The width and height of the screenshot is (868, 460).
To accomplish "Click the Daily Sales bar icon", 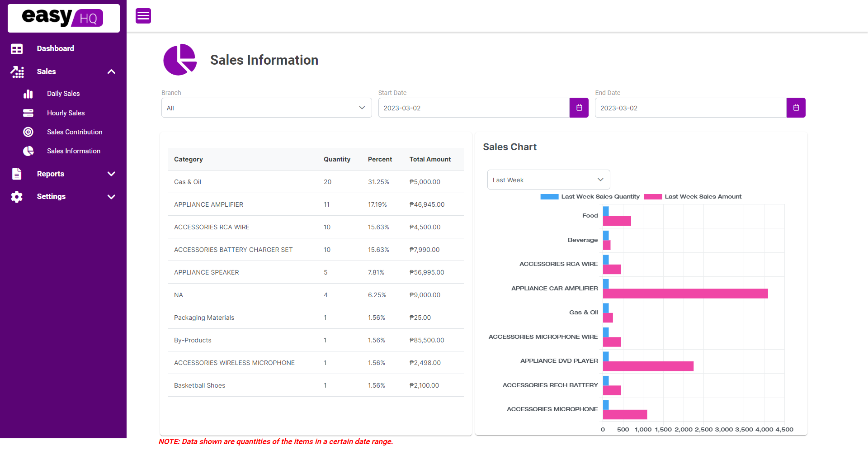I will [x=28, y=94].
